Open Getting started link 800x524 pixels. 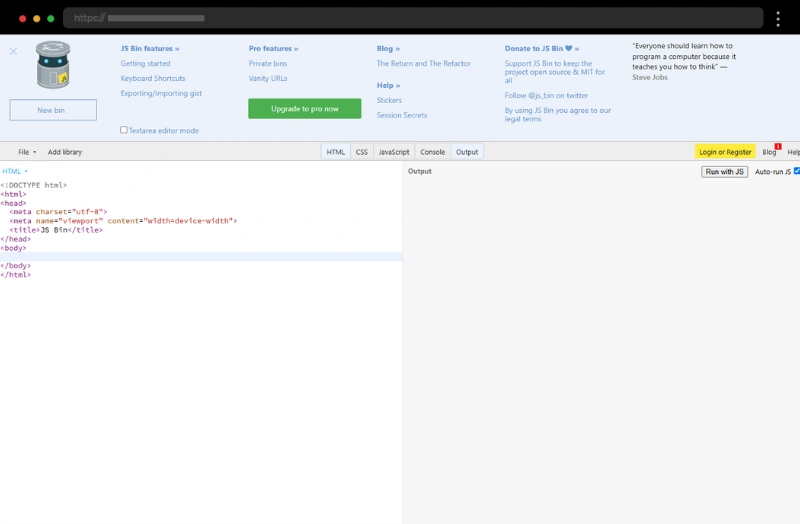click(x=145, y=63)
